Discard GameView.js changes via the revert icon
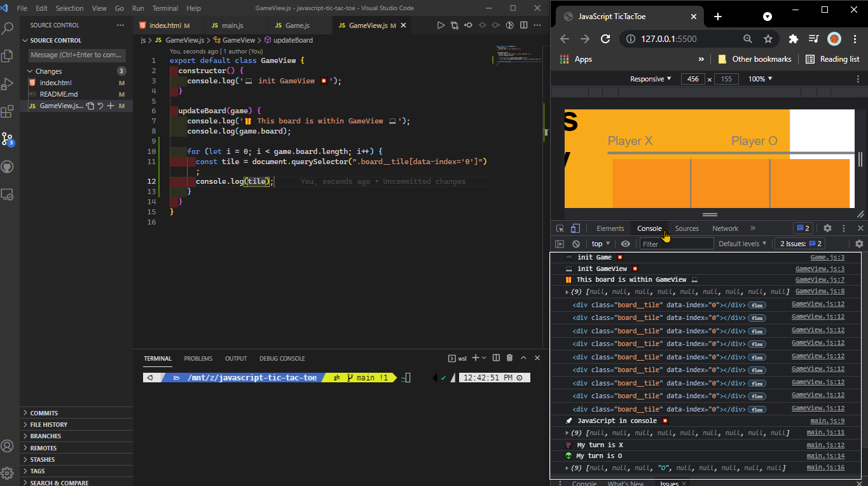Screen dimensions: 868x486 point(100,106)
